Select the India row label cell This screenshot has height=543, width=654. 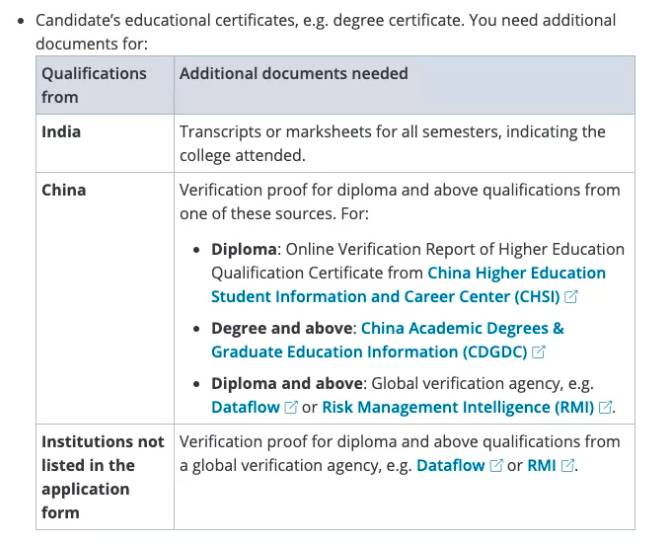(x=61, y=132)
